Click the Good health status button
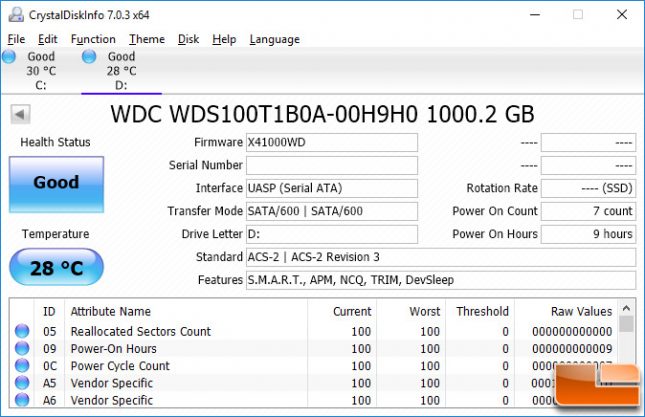This screenshot has width=645, height=417. coord(56,184)
